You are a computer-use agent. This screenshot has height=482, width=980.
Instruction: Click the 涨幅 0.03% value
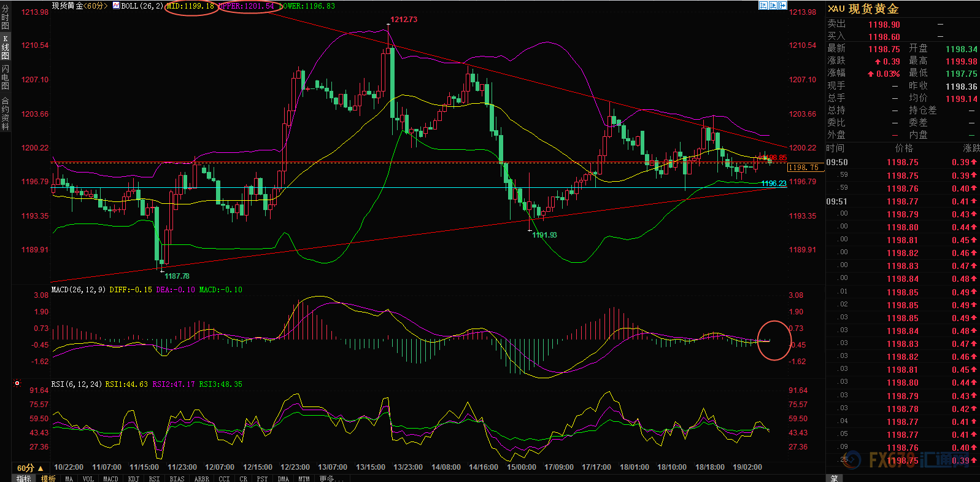click(884, 74)
